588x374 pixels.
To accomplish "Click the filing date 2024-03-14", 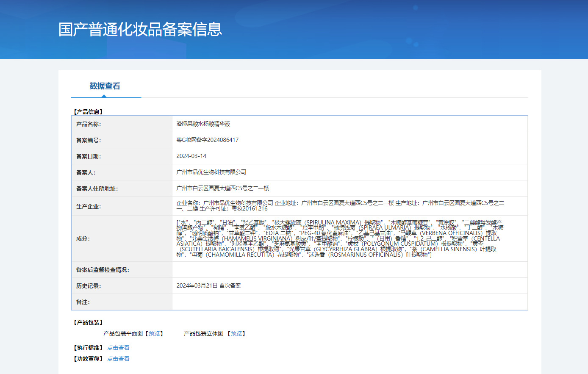I will click(191, 156).
